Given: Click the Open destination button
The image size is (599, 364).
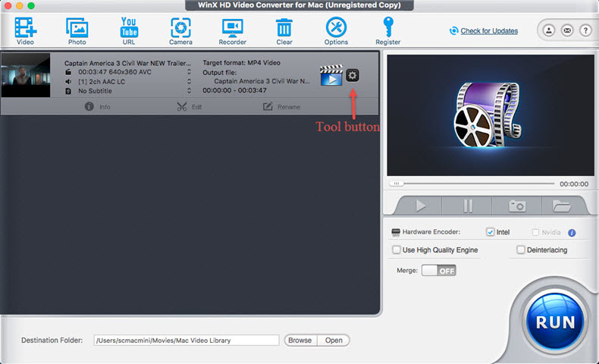Looking at the screenshot, I should pyautogui.click(x=334, y=340).
